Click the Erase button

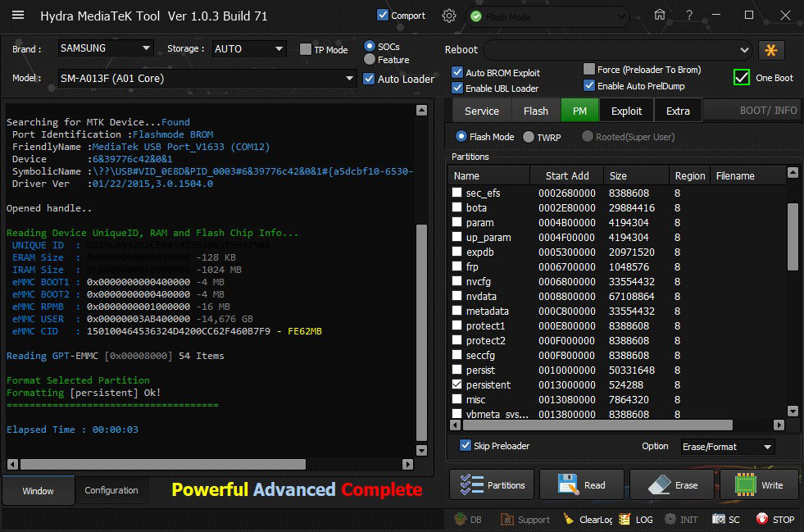tap(673, 485)
